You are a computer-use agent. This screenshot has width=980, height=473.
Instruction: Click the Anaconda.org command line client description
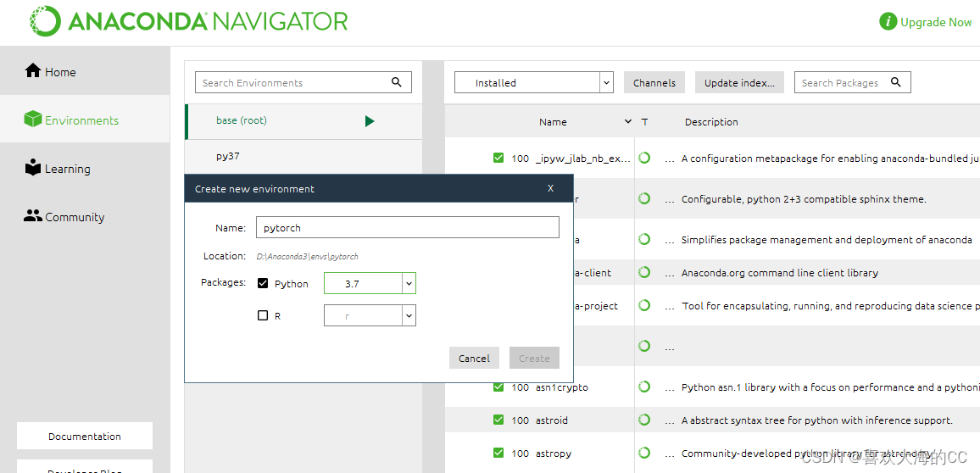[779, 273]
